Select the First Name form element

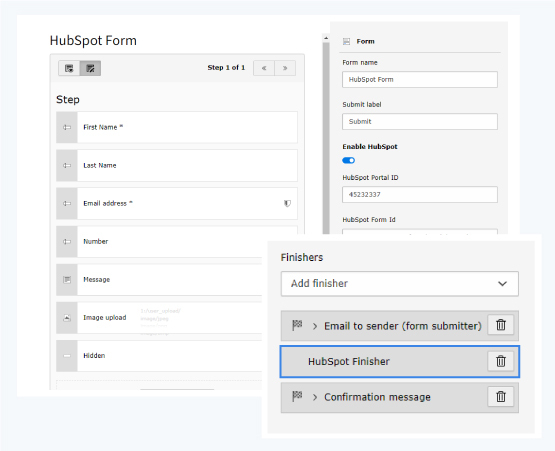click(x=177, y=127)
